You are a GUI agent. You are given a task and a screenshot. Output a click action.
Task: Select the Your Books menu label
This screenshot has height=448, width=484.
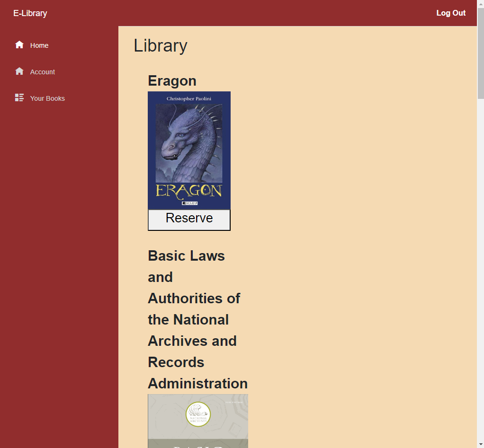pyautogui.click(x=47, y=98)
